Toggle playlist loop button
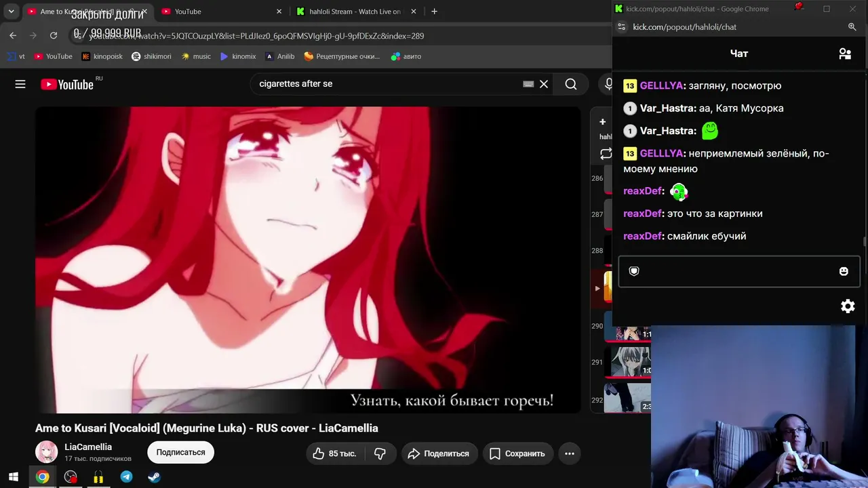868x488 pixels. [x=606, y=154]
